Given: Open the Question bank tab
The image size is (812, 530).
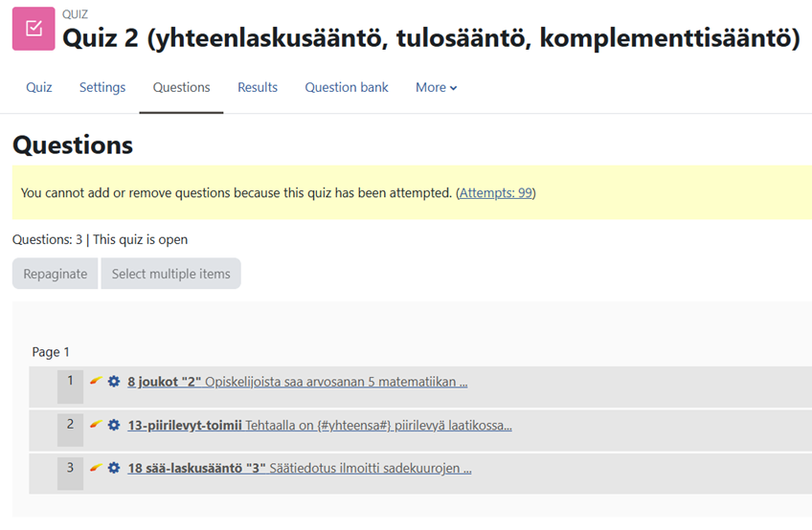Looking at the screenshot, I should [347, 87].
